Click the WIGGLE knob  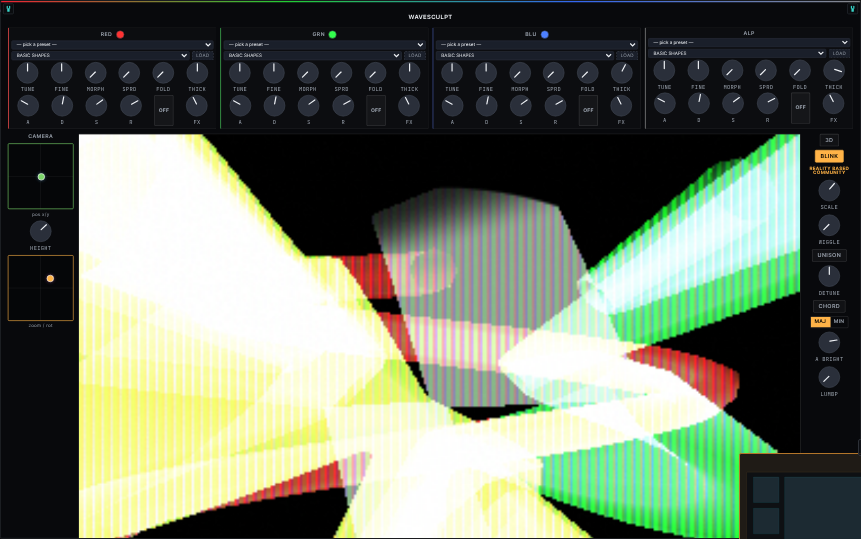point(829,226)
